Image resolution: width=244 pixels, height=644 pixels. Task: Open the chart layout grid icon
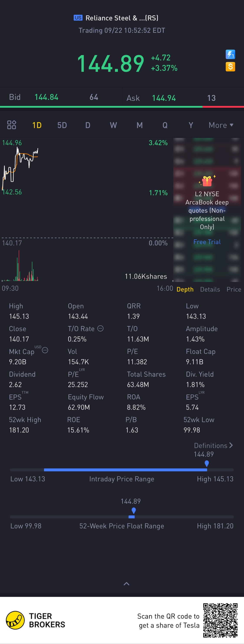[11, 125]
